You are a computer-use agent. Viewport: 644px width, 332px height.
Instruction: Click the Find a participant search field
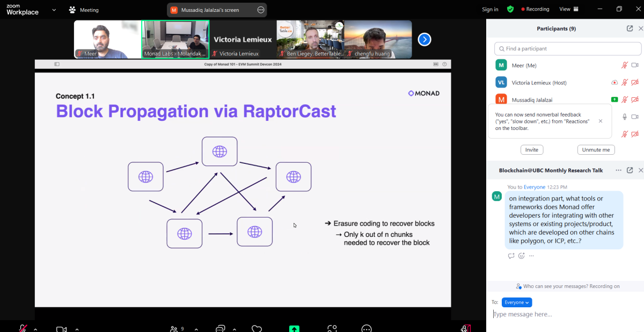567,48
